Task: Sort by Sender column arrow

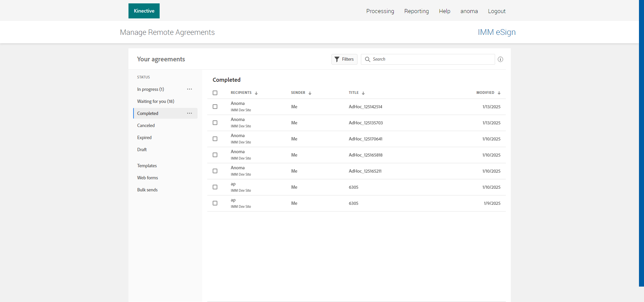Action: (310, 93)
